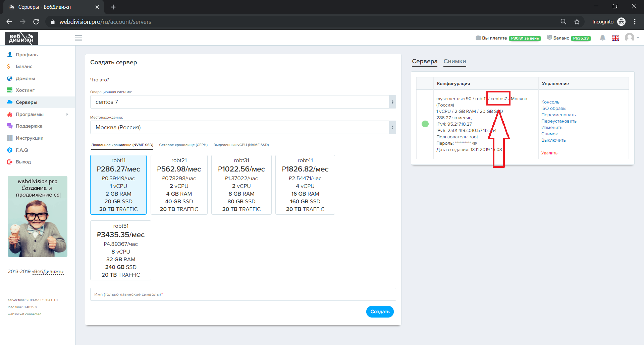Click the hamburger menu icon
The height and width of the screenshot is (345, 644).
pos(78,38)
